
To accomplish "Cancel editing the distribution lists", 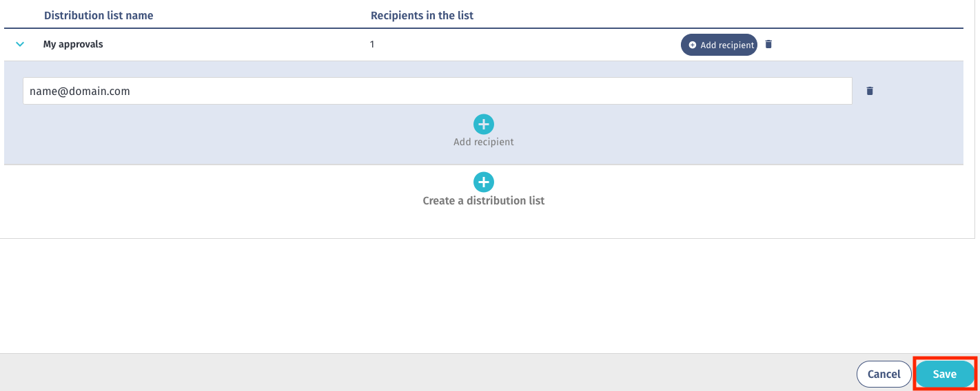I will pos(884,374).
